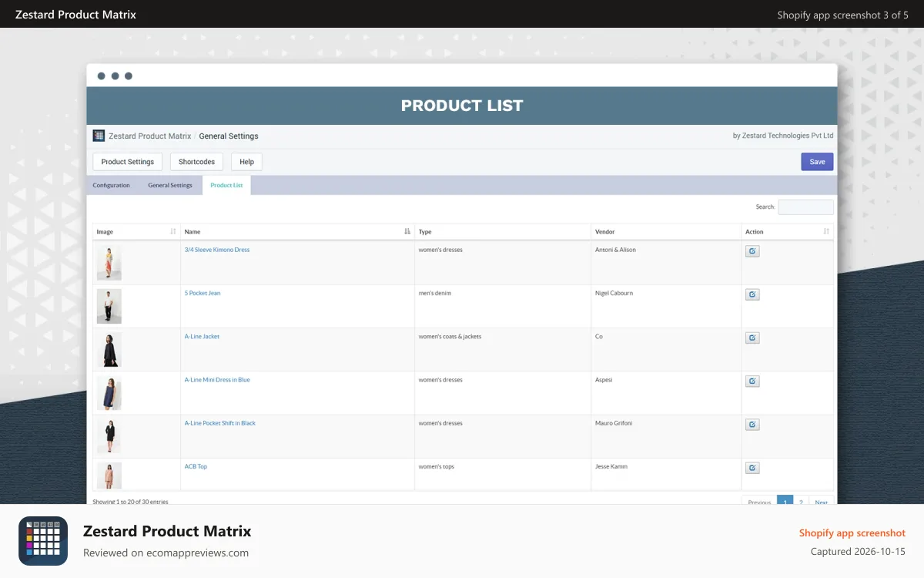The width and height of the screenshot is (924, 578).
Task: Open edit icon for A-Line Jacket
Action: pos(752,338)
